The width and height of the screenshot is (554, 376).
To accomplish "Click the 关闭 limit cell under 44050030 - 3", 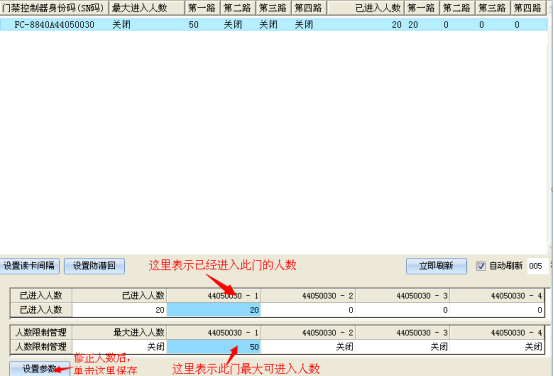I will tap(402, 347).
